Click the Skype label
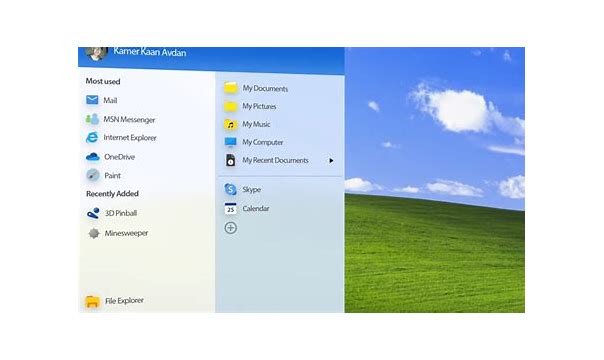This screenshot has height=360, width=604. point(252,189)
